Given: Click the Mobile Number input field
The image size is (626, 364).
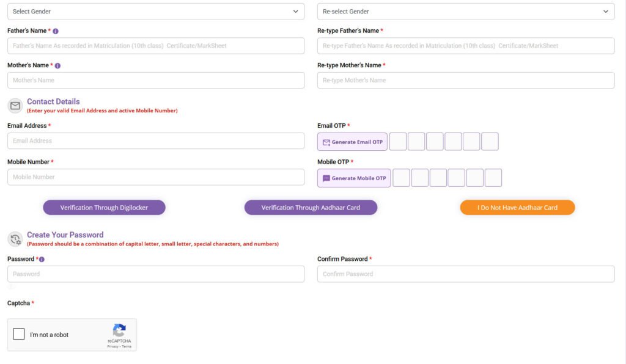Looking at the screenshot, I should pyautogui.click(x=156, y=177).
